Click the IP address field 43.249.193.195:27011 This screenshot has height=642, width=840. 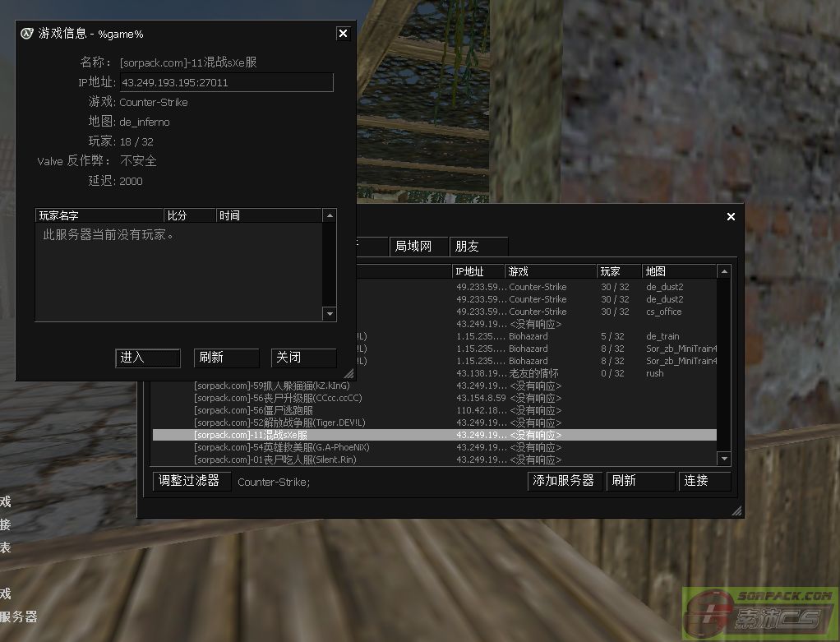coord(226,83)
